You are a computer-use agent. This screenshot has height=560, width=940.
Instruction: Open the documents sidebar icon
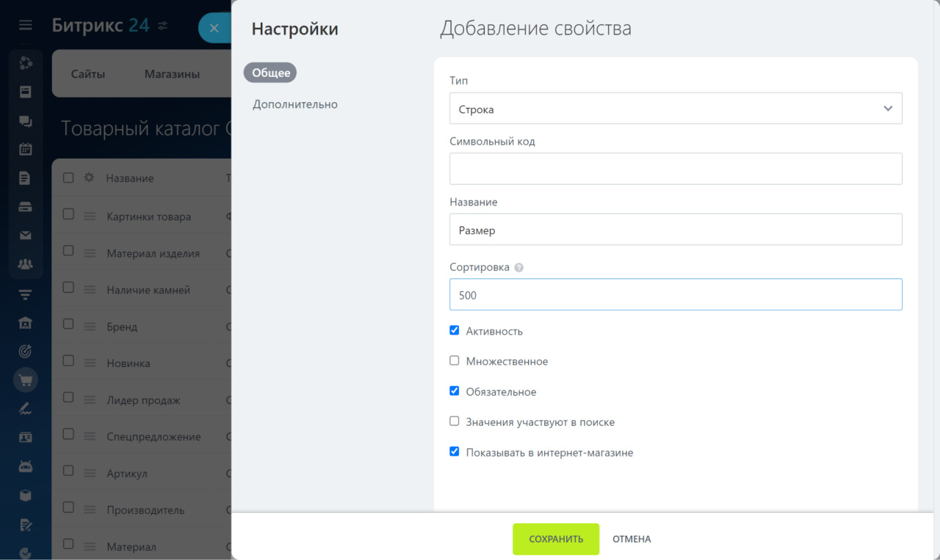[26, 178]
